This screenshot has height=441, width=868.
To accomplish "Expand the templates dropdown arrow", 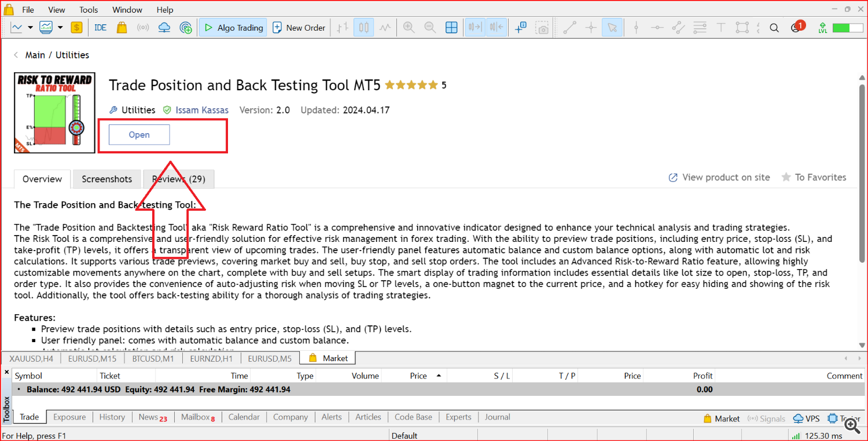I will [60, 28].
